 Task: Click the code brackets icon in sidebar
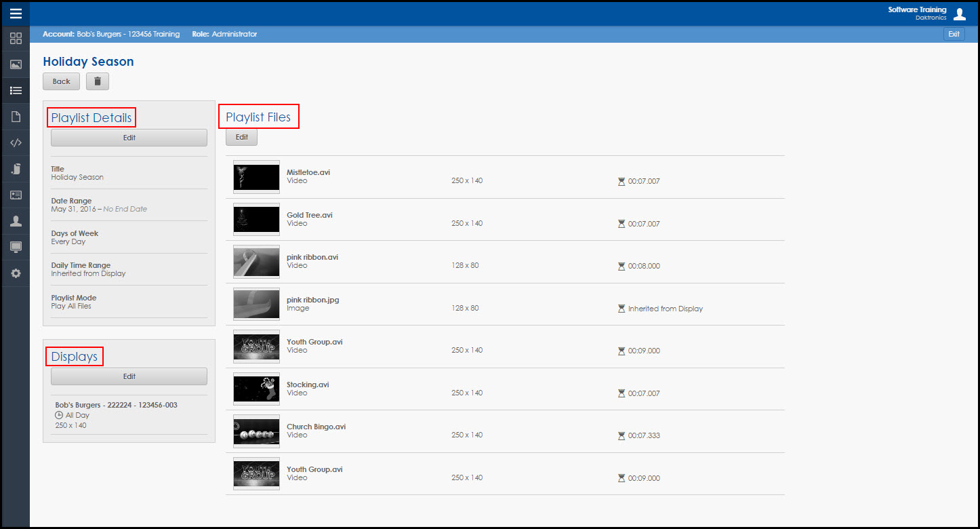(16, 143)
